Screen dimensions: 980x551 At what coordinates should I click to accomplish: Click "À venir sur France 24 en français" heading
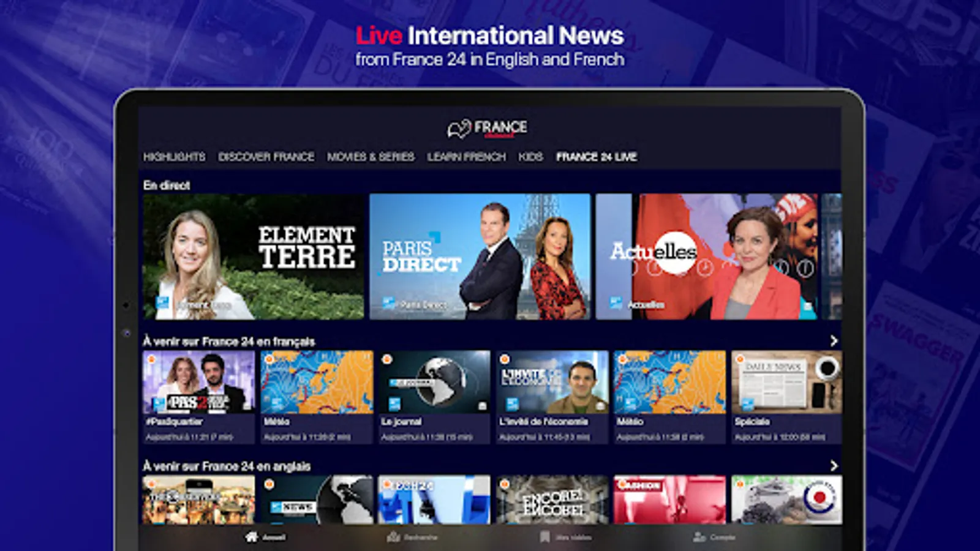point(229,341)
